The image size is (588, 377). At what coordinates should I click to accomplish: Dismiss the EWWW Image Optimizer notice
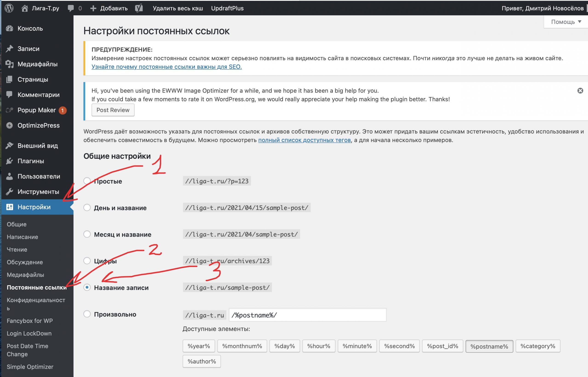pos(580,91)
